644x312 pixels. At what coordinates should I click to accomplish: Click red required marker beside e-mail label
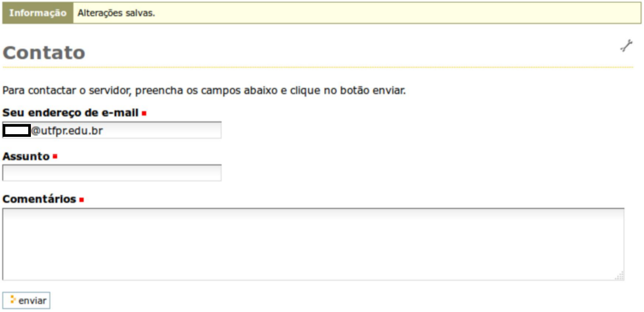[144, 113]
